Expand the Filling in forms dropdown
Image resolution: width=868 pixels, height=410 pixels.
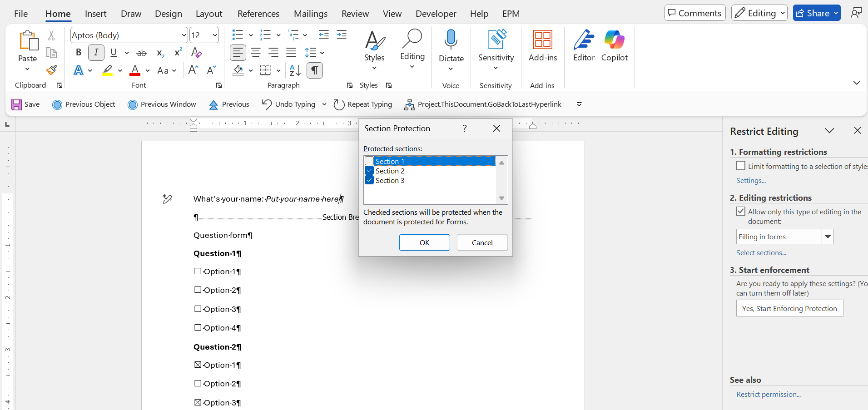(x=828, y=237)
